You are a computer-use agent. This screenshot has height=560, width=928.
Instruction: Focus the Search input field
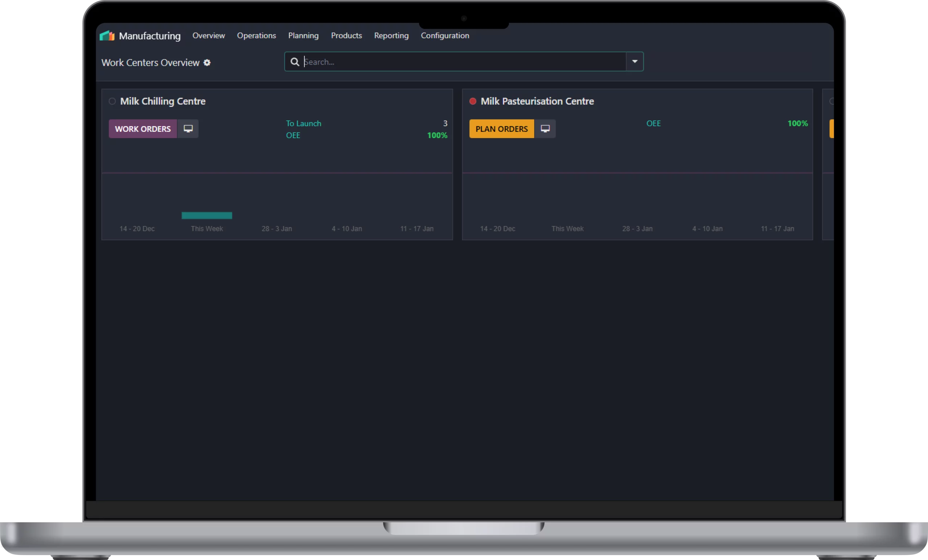click(x=463, y=62)
